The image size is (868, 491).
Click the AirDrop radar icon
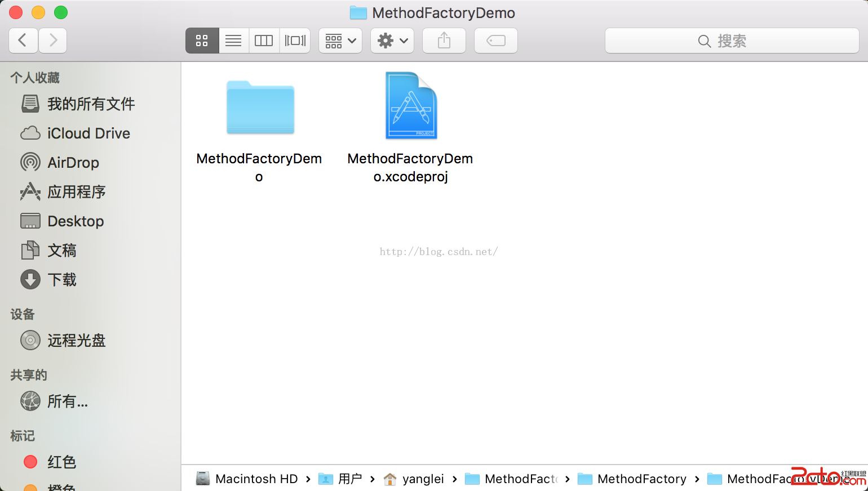coord(30,162)
